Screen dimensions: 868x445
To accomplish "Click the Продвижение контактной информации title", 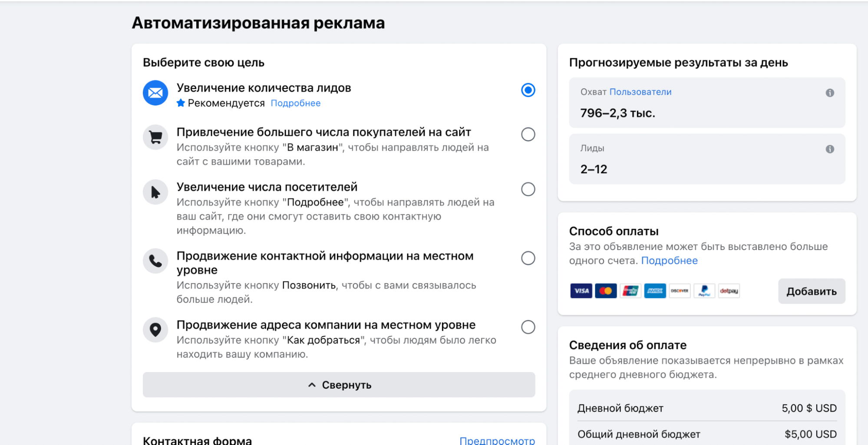I will (x=325, y=263).
